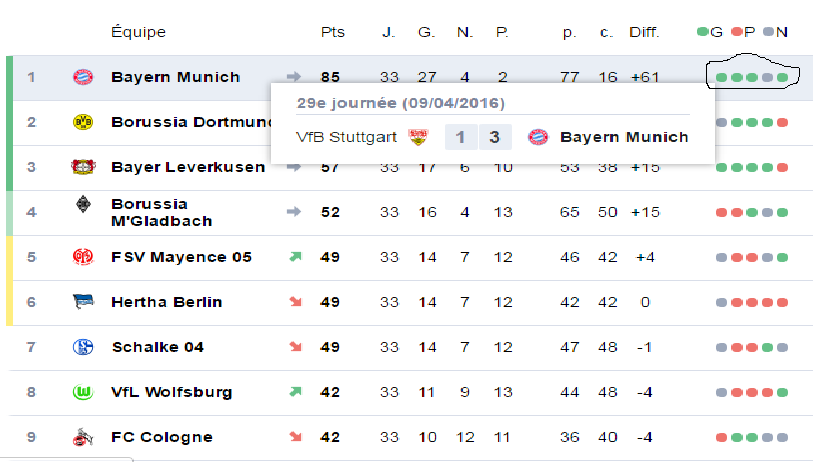819x462 pixels.
Task: Click the Bayer Leverkusen club crest
Action: pos(83,167)
